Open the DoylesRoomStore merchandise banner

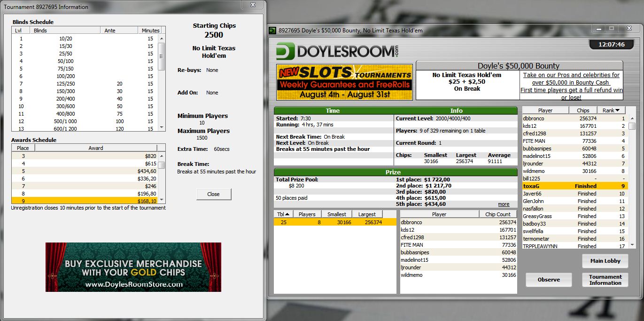[133, 267]
